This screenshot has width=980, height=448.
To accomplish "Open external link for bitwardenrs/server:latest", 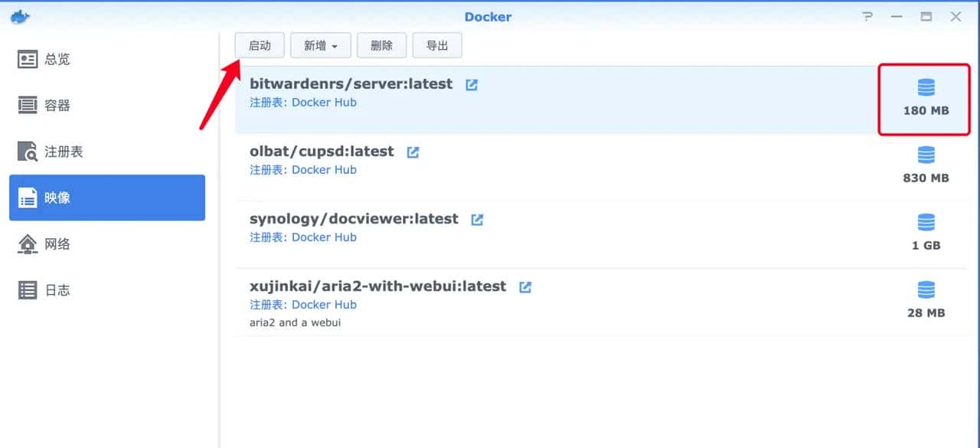I will (x=472, y=85).
